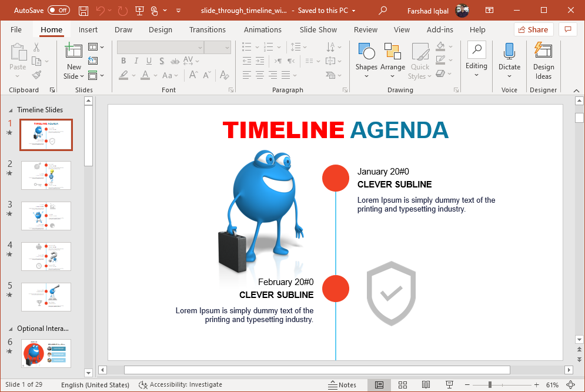Screen dimensions: 585x392
Task: Switch to Slide Sorter view
Action: point(403,385)
